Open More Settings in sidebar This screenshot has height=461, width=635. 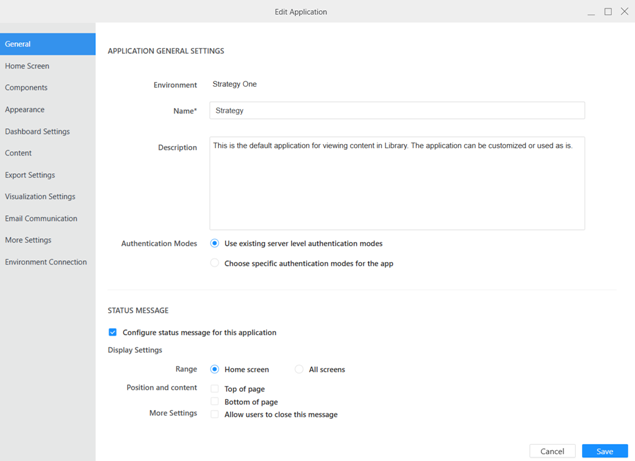pyautogui.click(x=28, y=240)
